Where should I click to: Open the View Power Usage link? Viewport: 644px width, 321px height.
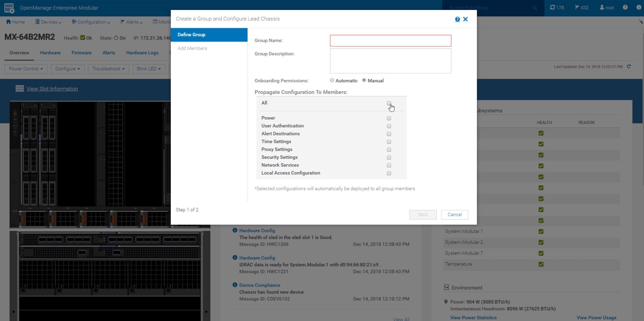tap(596, 318)
